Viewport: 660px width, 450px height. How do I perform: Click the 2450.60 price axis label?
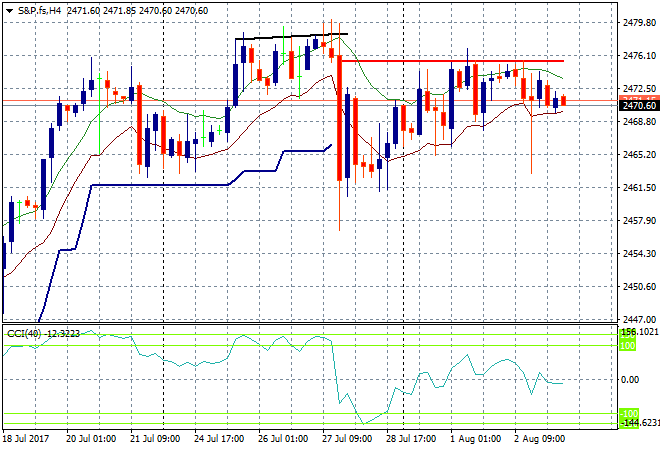639,287
